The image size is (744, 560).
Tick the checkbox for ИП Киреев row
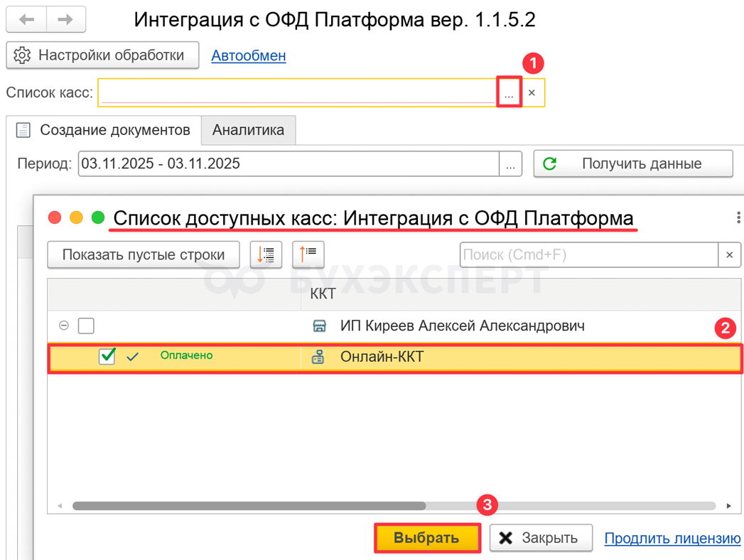click(86, 326)
